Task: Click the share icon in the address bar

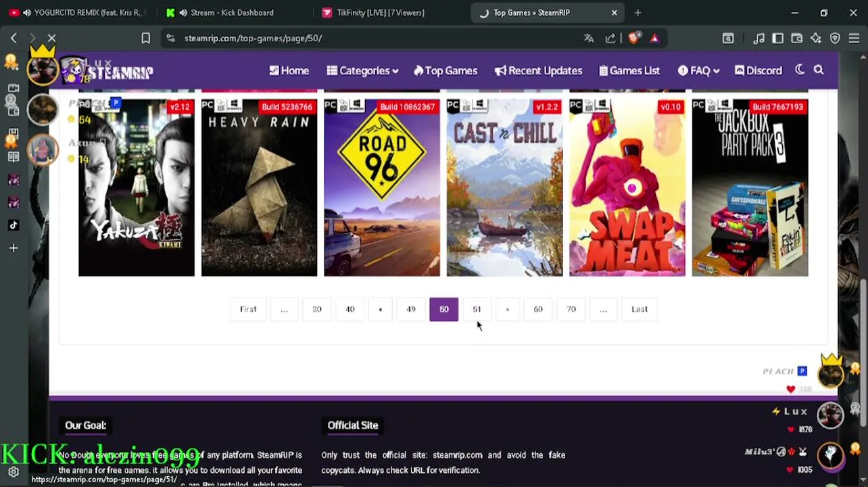Action: [610, 39]
